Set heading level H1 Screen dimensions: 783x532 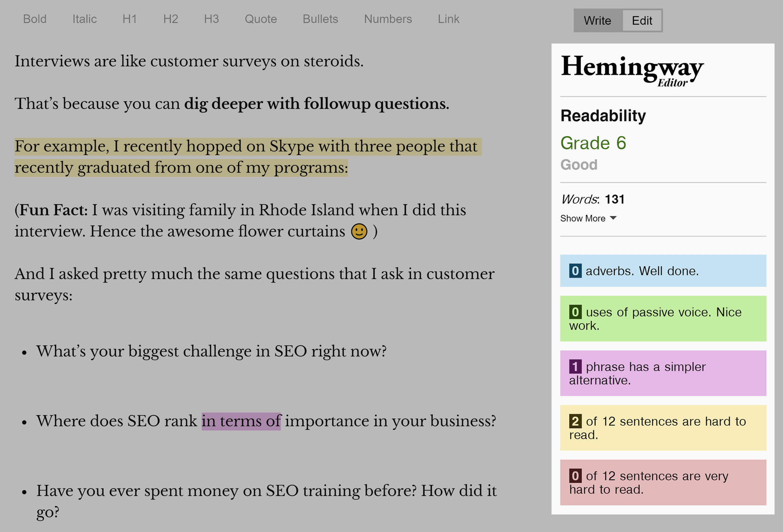tap(130, 19)
